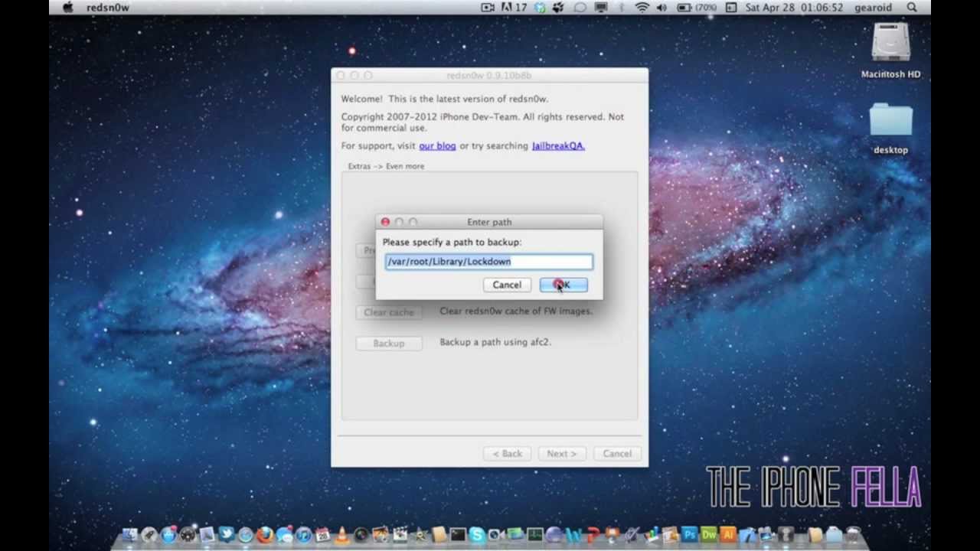Focus the backup path text field
Image resolution: width=980 pixels, height=551 pixels.
(x=488, y=262)
